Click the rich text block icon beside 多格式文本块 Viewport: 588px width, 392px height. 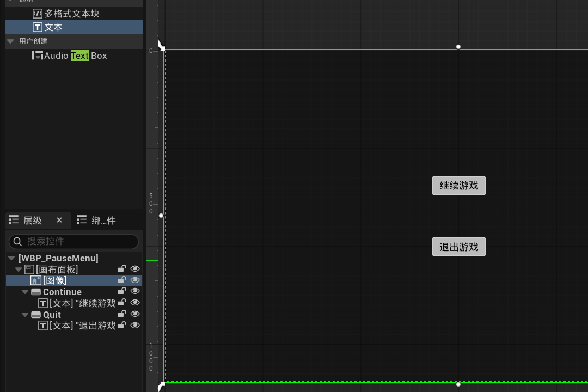[x=37, y=14]
